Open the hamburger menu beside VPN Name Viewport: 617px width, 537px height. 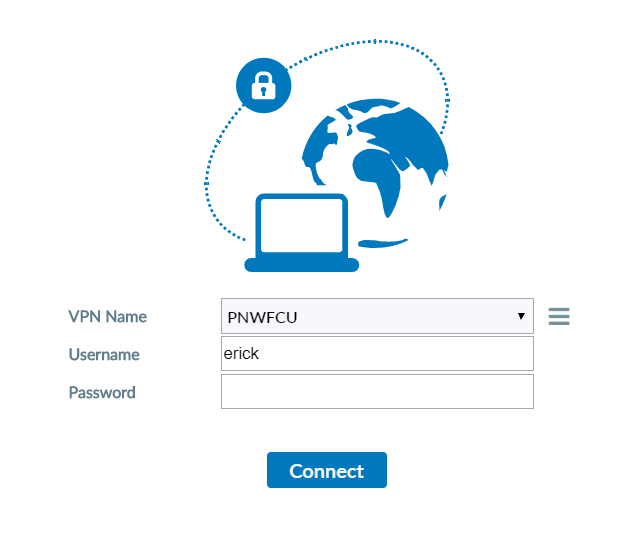(559, 316)
